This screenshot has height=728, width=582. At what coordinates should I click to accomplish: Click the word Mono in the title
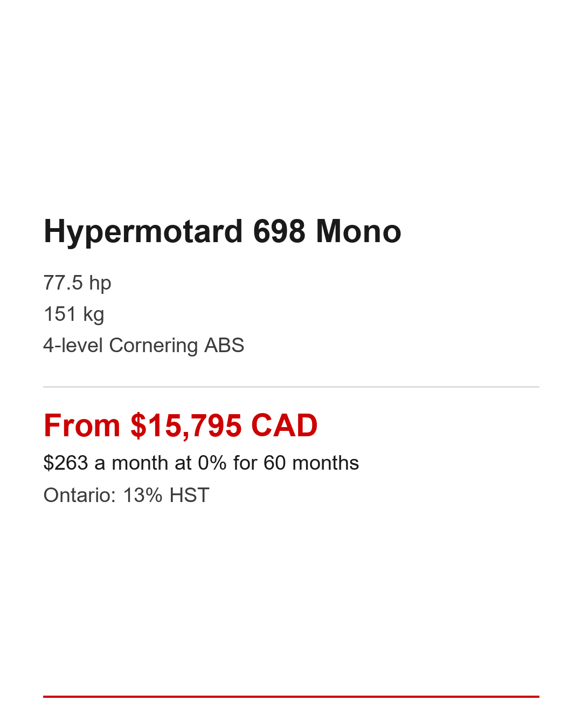(358, 232)
